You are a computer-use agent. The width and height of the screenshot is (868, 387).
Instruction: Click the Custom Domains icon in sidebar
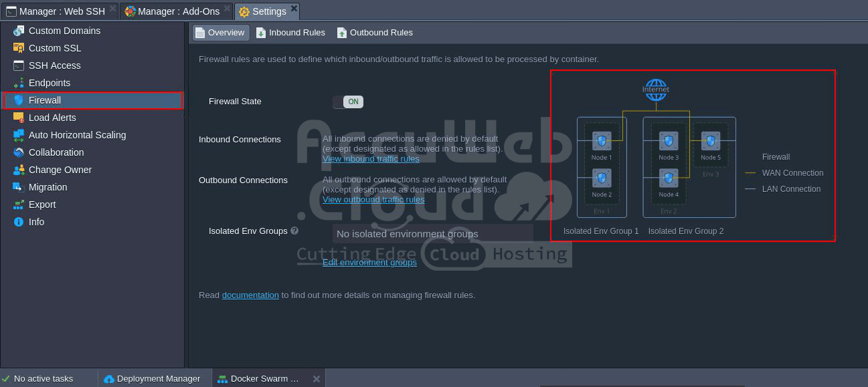point(19,31)
